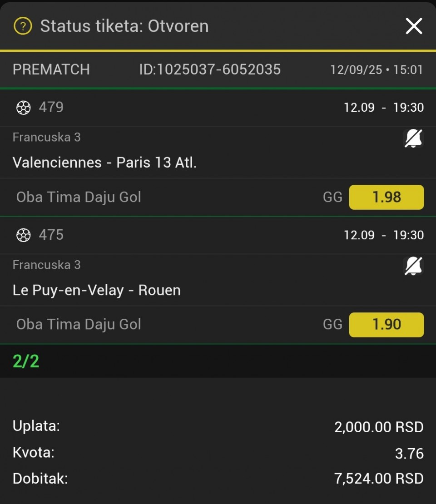
Task: Click the green 2/2 selections counter
Action: (26, 361)
